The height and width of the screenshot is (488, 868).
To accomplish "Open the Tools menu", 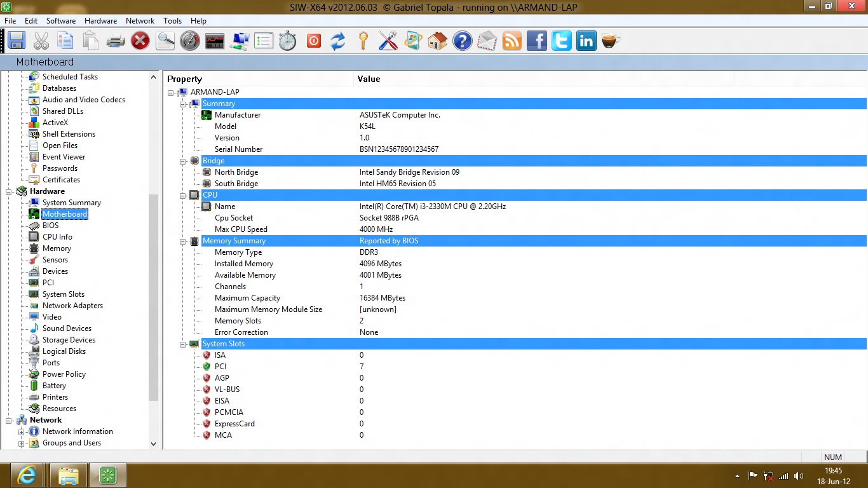I will pos(172,21).
